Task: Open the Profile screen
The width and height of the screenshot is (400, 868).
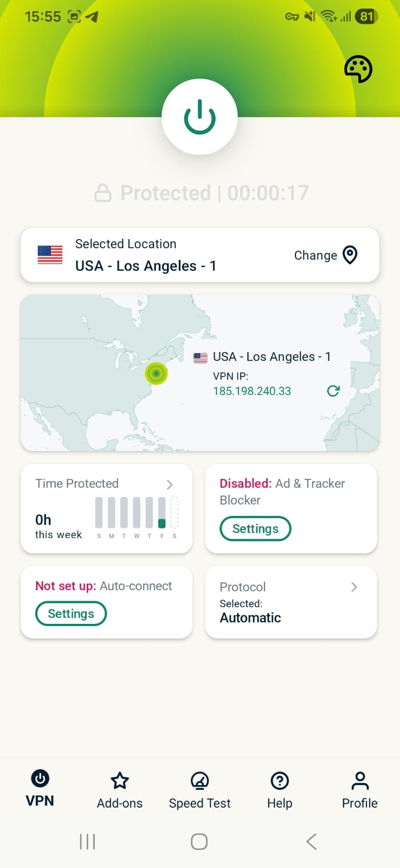Action: (x=359, y=790)
